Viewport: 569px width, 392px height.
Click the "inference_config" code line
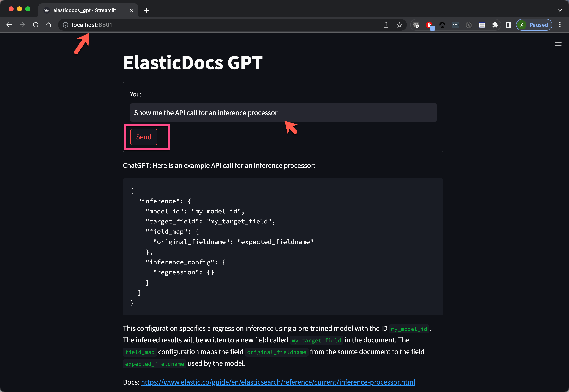coord(186,262)
